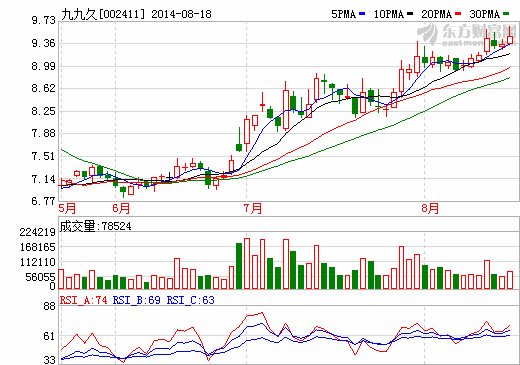520x365 pixels.
Task: Pick the black 10PMA legend color mark
Action: (x=410, y=14)
